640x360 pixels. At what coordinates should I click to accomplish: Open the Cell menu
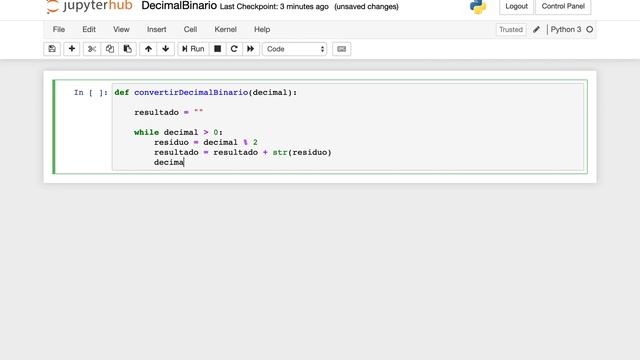[x=190, y=29]
